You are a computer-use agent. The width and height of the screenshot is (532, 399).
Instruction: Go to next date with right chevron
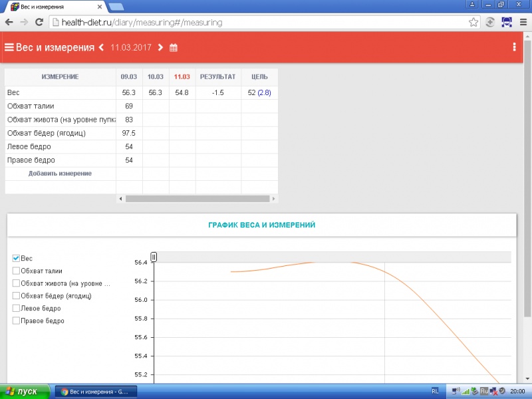point(160,47)
